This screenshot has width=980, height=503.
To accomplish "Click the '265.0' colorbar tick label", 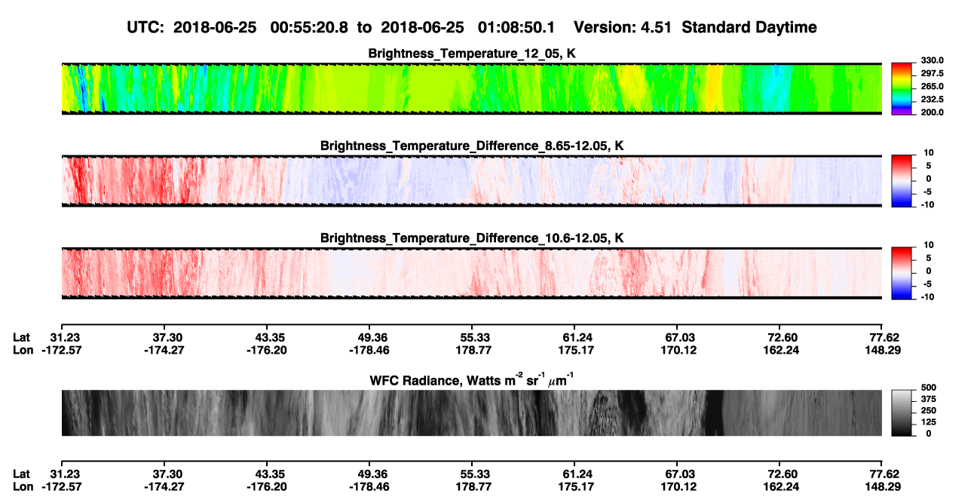I will [933, 86].
